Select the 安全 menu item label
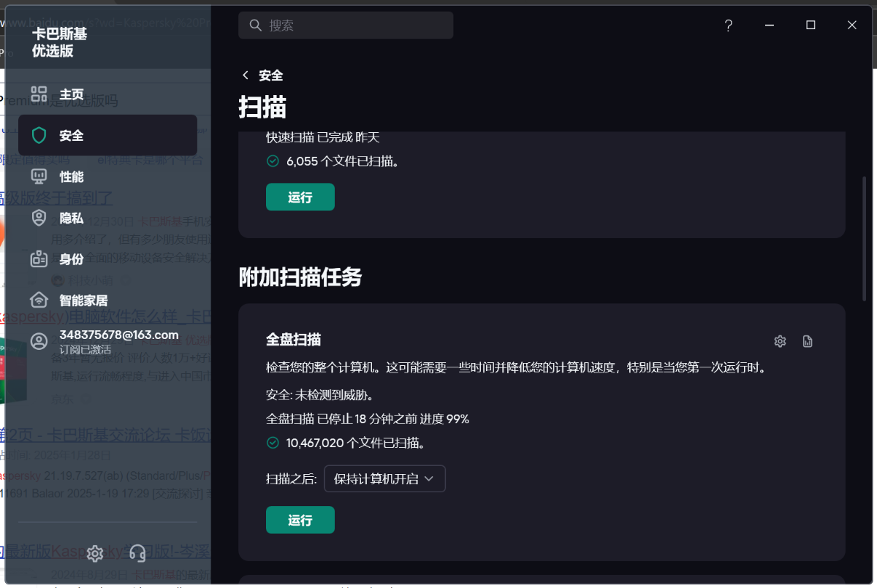 [x=72, y=135]
